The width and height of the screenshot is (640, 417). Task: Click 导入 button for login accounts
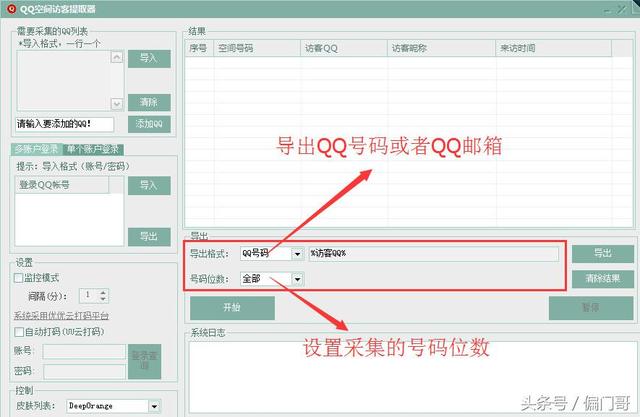pos(149,185)
